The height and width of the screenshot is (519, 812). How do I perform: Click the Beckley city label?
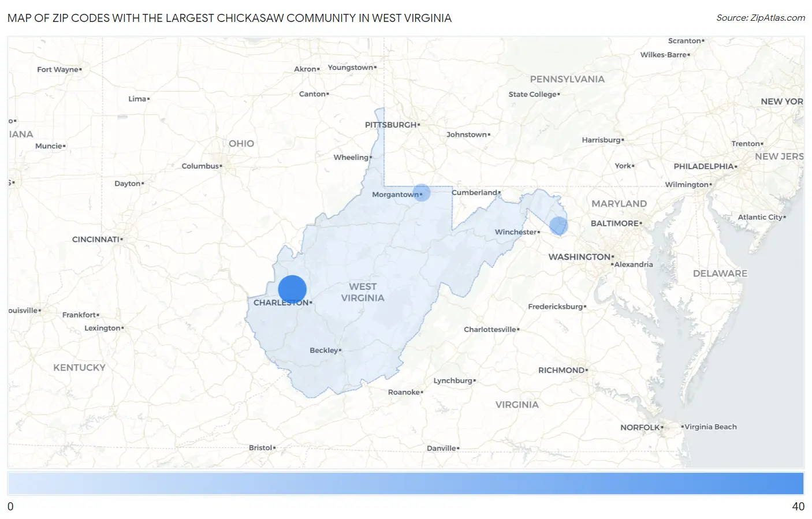(x=324, y=350)
